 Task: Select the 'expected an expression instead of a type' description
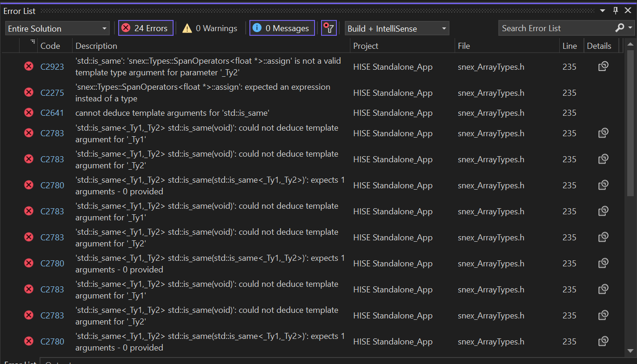(203, 93)
